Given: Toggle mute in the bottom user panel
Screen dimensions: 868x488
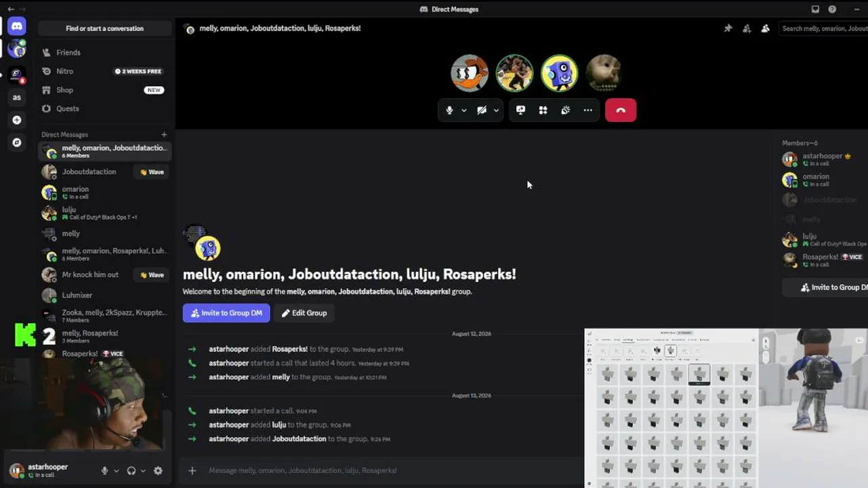Looking at the screenshot, I should [x=104, y=470].
